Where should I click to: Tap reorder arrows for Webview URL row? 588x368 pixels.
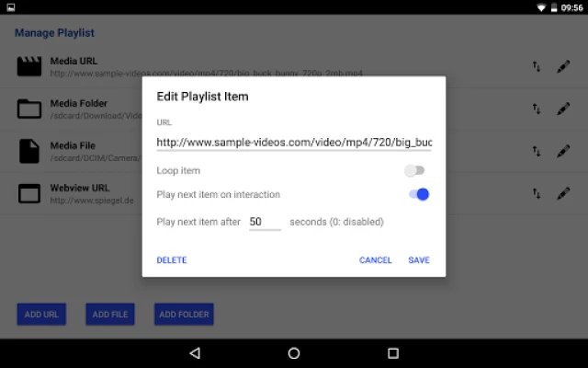pyautogui.click(x=537, y=193)
